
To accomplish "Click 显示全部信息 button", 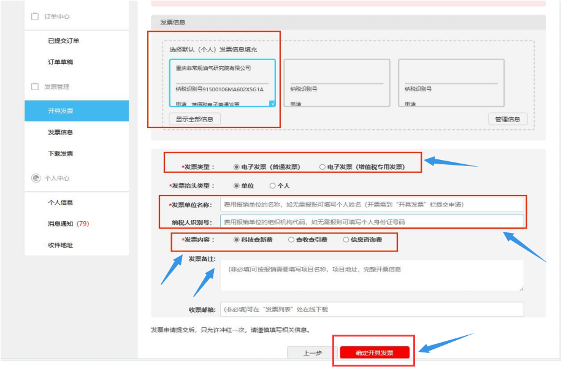I will (x=194, y=120).
